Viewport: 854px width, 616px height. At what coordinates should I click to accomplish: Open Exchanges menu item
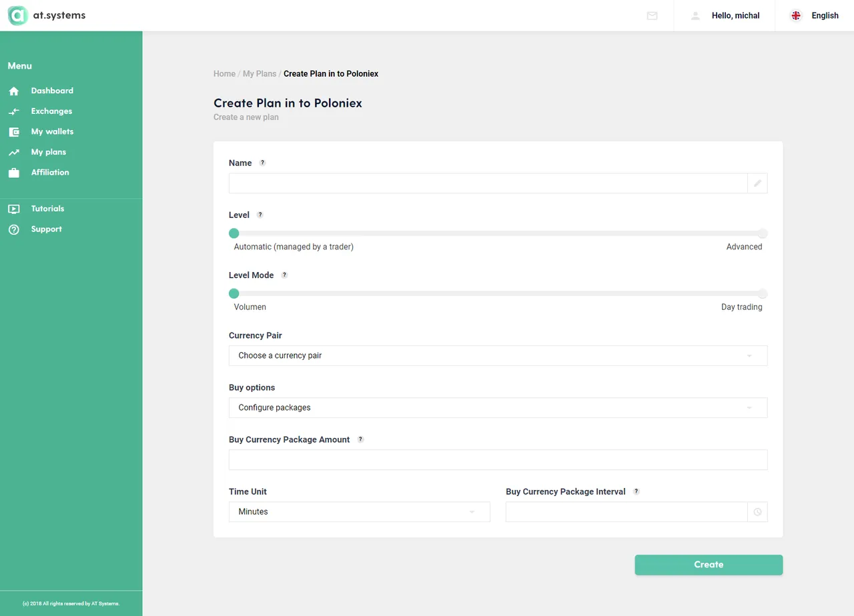point(51,111)
